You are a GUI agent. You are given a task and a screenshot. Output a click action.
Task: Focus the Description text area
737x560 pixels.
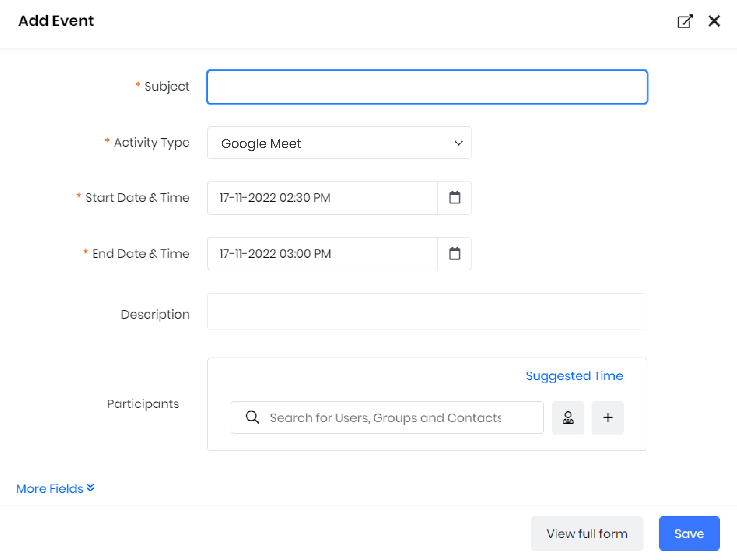click(x=427, y=312)
